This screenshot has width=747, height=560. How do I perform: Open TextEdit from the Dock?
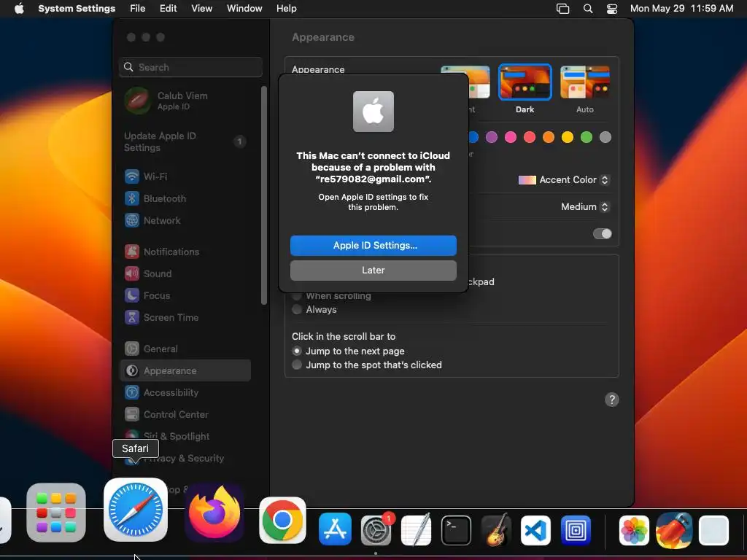click(x=417, y=529)
